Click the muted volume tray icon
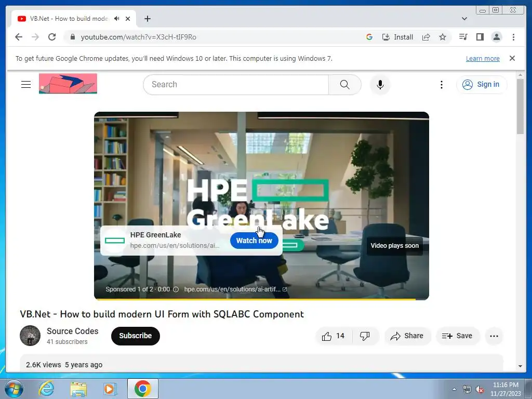The height and width of the screenshot is (399, 532). (x=480, y=390)
